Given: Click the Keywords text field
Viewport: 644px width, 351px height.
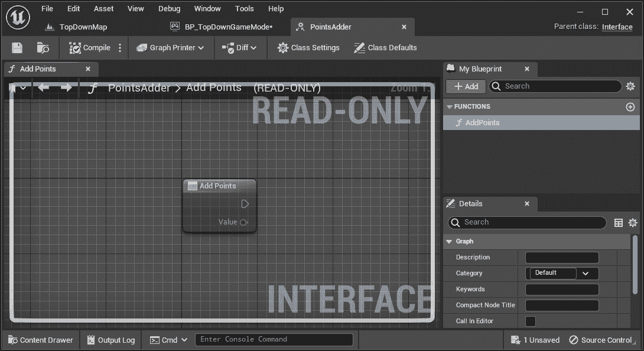Looking at the screenshot, I should pos(562,290).
